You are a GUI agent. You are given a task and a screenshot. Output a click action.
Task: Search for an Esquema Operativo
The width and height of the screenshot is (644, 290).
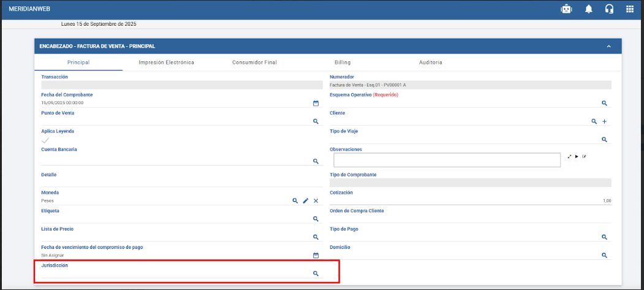(605, 103)
